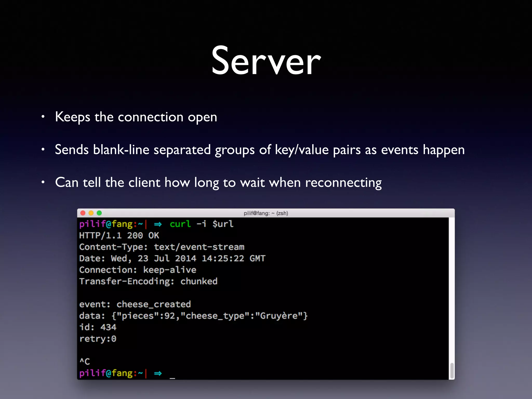Click the terminal title 'pilif@fang: ~ (zsh)'

click(x=266, y=213)
